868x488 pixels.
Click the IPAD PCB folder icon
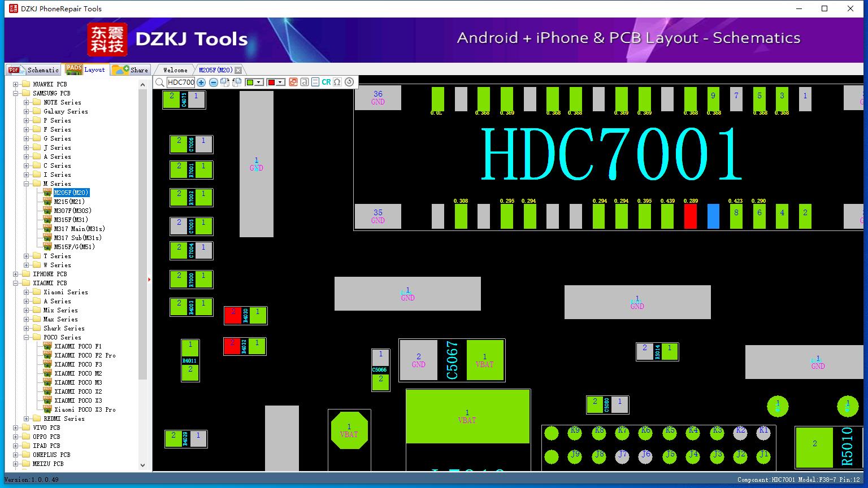tap(26, 446)
